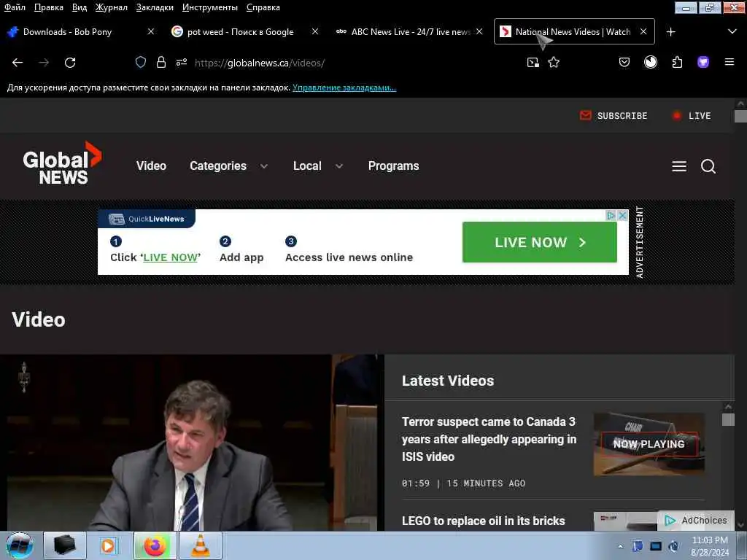Image resolution: width=747 pixels, height=560 pixels.
Task: Open the extensions puzzle icon
Action: [x=677, y=63]
